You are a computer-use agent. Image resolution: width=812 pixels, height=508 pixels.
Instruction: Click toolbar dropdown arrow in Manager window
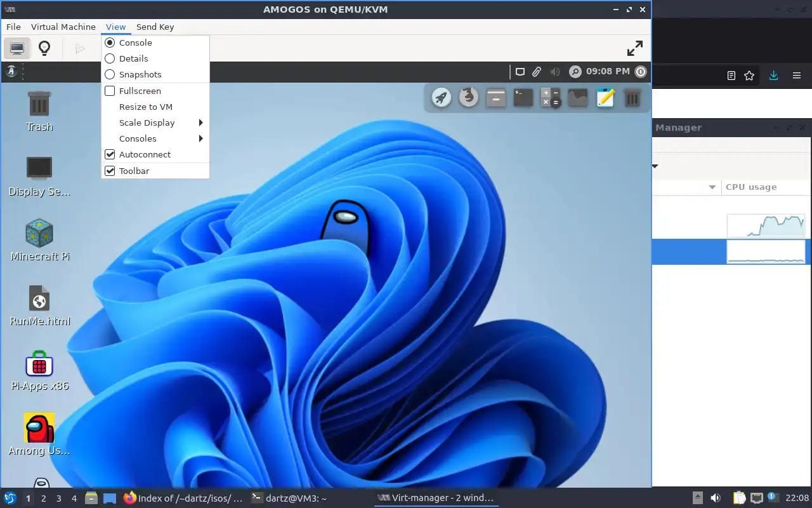(655, 166)
